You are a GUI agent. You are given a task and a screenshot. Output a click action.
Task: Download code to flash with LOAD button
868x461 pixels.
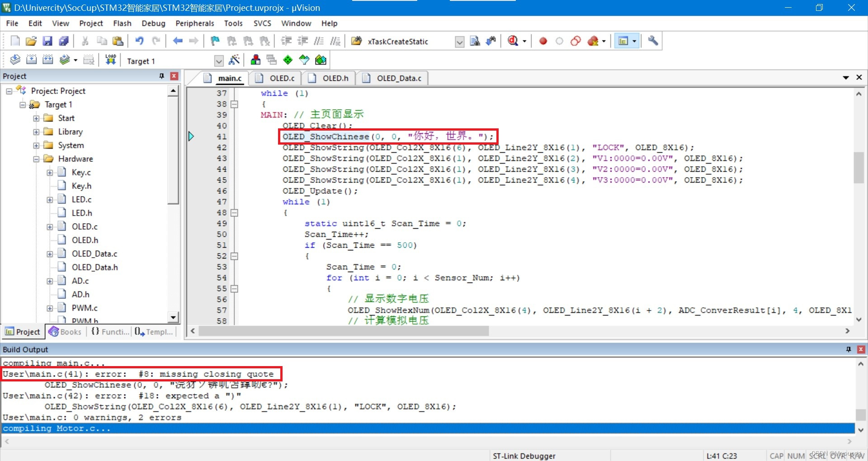coord(110,59)
